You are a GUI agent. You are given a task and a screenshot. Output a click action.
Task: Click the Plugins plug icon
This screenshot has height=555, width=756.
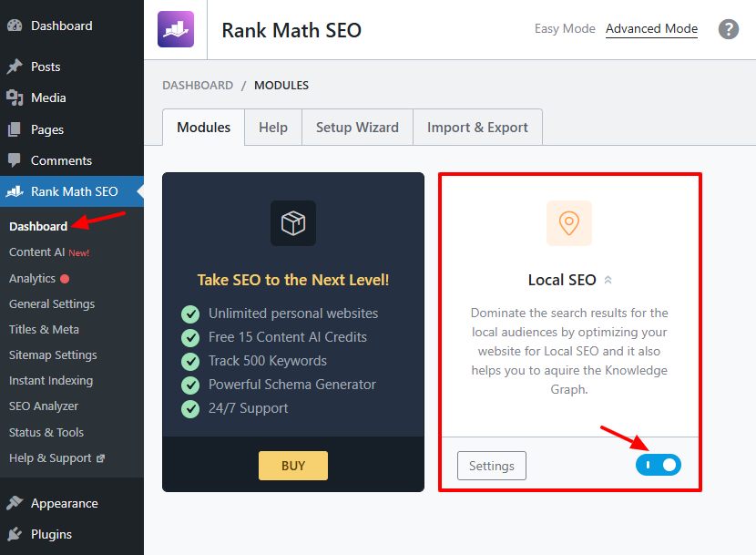tap(15, 534)
